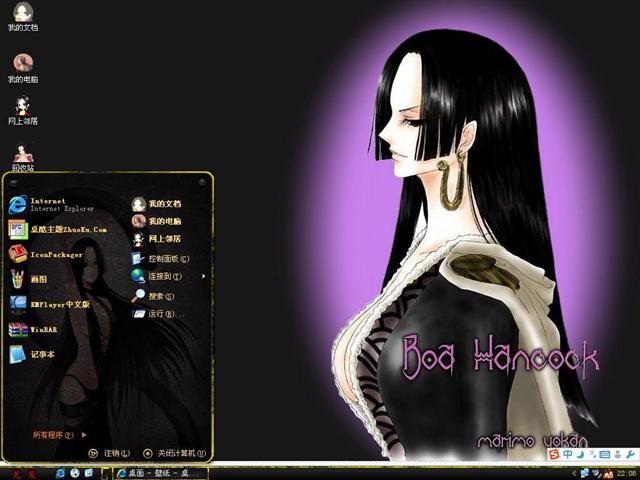Toggle the punctuation mode on input bar

tap(593, 454)
